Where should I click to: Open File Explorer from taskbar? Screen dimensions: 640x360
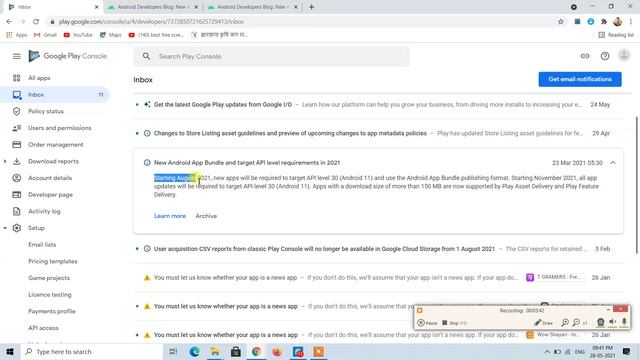coord(215,351)
